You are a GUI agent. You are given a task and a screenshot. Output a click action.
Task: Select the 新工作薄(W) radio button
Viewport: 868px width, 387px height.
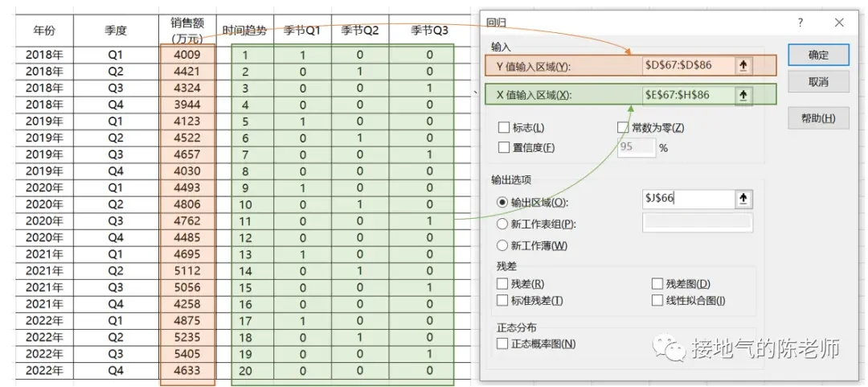tap(502, 245)
